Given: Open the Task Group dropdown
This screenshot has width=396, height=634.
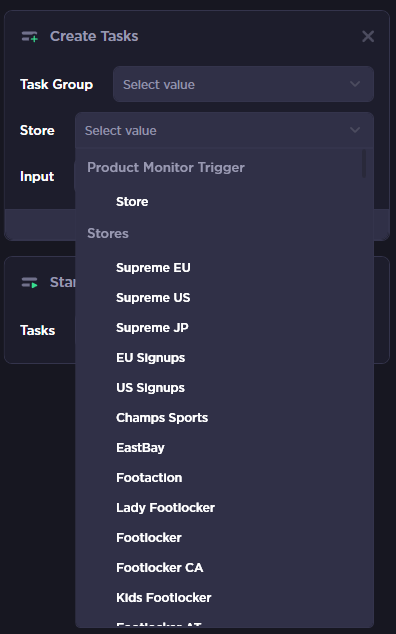Looking at the screenshot, I should click(x=243, y=84).
